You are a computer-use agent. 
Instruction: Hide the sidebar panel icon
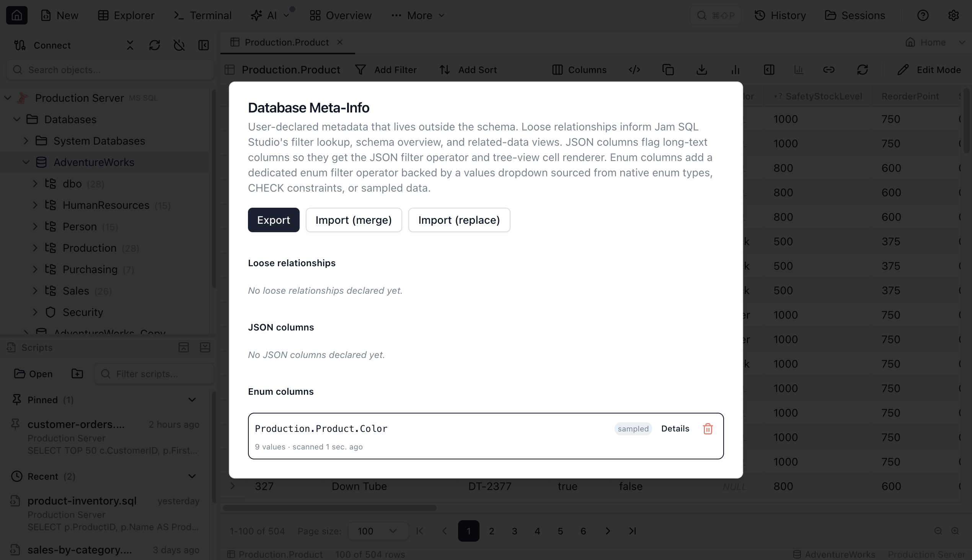click(x=204, y=46)
